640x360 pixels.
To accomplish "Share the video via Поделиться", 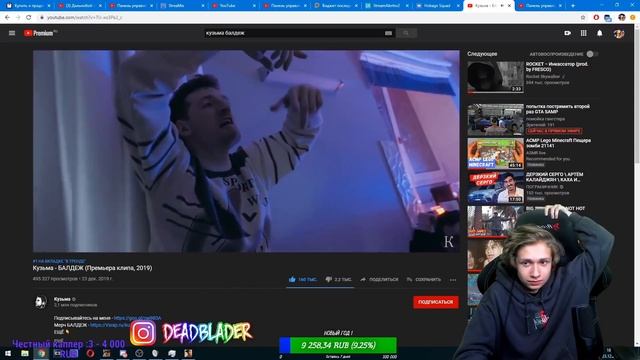I will [379, 280].
